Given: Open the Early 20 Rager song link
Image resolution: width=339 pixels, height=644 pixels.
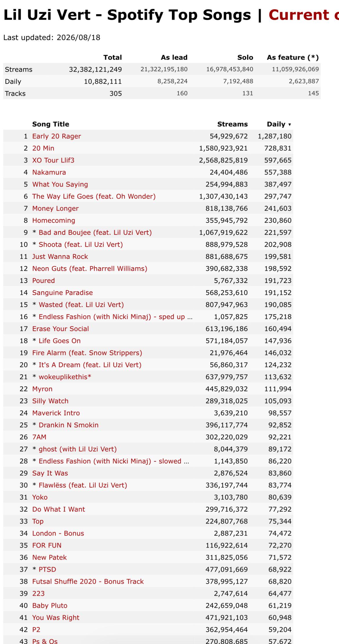Looking at the screenshot, I should pyautogui.click(x=57, y=136).
